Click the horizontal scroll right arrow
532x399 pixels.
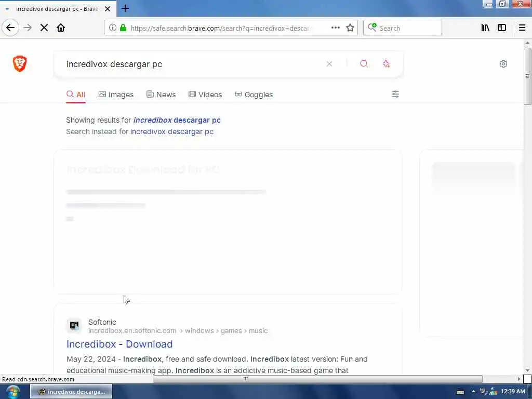point(519,379)
